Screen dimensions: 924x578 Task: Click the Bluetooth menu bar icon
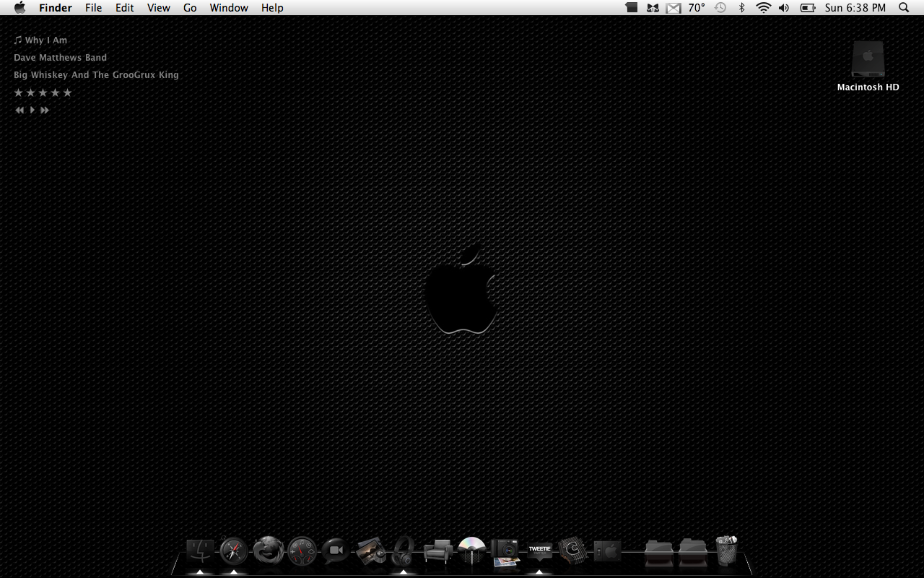tap(741, 8)
